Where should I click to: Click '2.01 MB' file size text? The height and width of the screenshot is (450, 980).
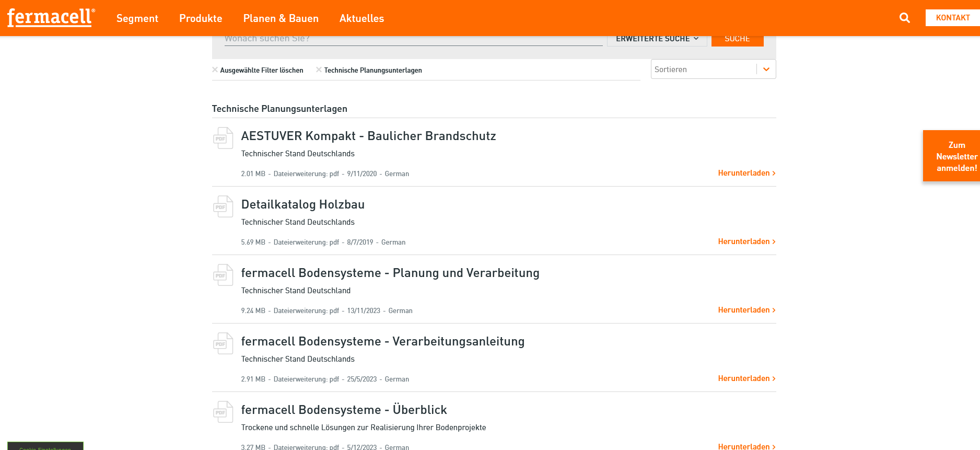[253, 174]
